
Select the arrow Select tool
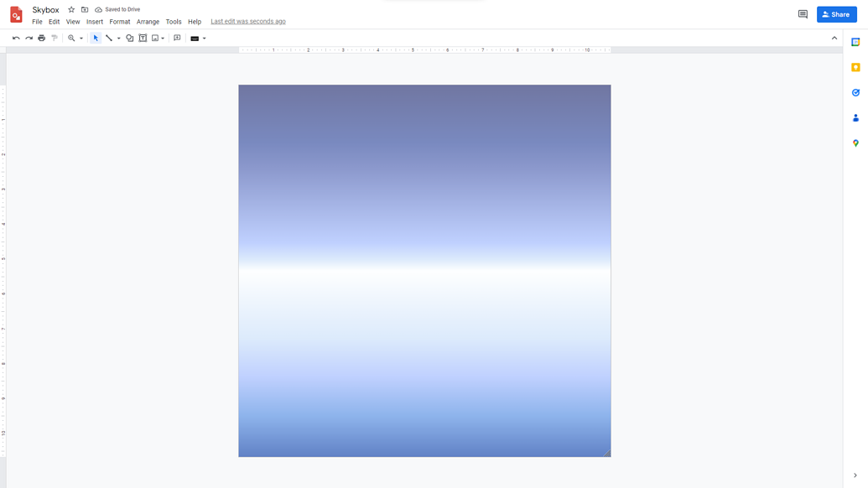(96, 38)
